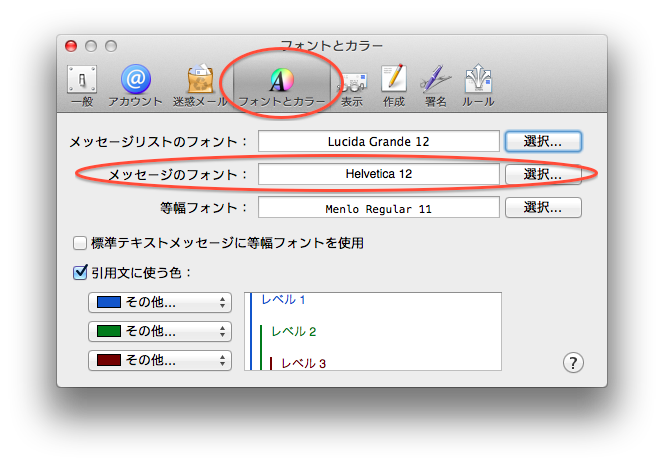Image resolution: width=664 pixels, height=466 pixels.
Task: Open the アカウント (Accounts) pane
Action: tap(136, 85)
